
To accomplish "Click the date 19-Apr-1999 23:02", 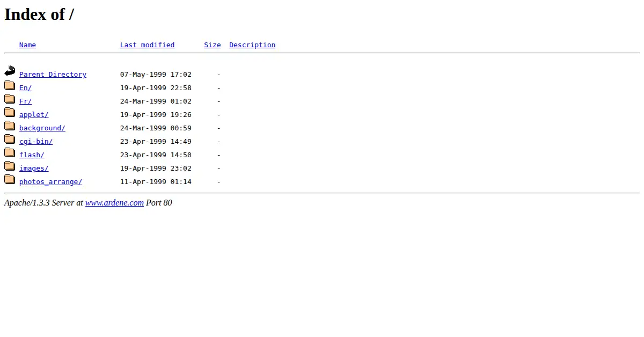I will click(156, 169).
